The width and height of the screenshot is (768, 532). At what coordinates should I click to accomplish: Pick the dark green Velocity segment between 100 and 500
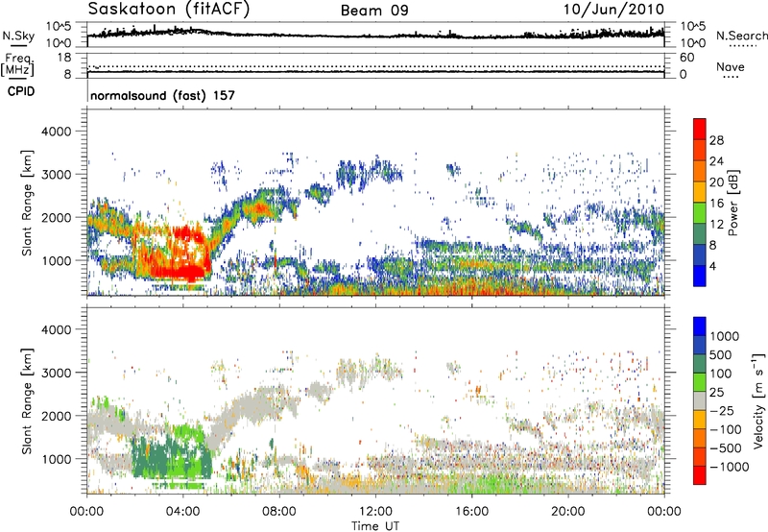coord(700,364)
